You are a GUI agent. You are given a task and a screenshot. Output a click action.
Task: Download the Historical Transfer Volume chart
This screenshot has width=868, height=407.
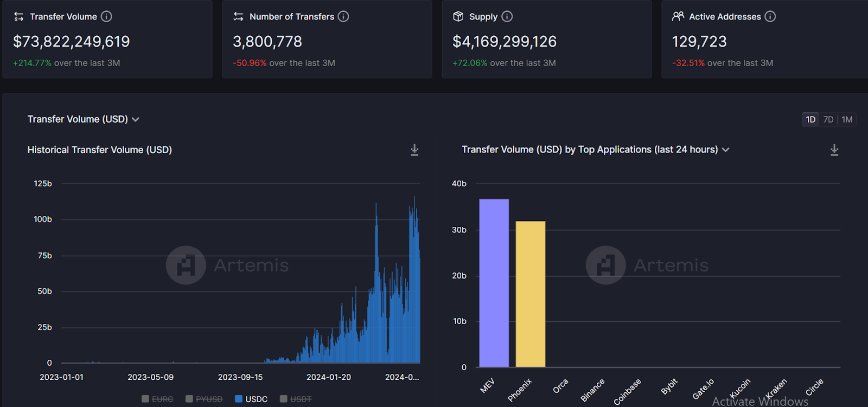click(x=414, y=150)
